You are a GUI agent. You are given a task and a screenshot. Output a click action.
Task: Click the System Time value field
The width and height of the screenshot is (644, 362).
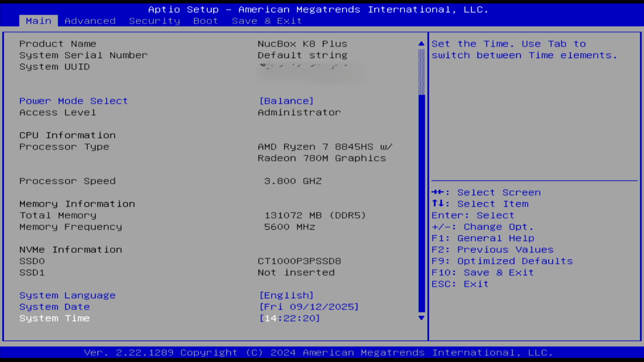pyautogui.click(x=290, y=318)
